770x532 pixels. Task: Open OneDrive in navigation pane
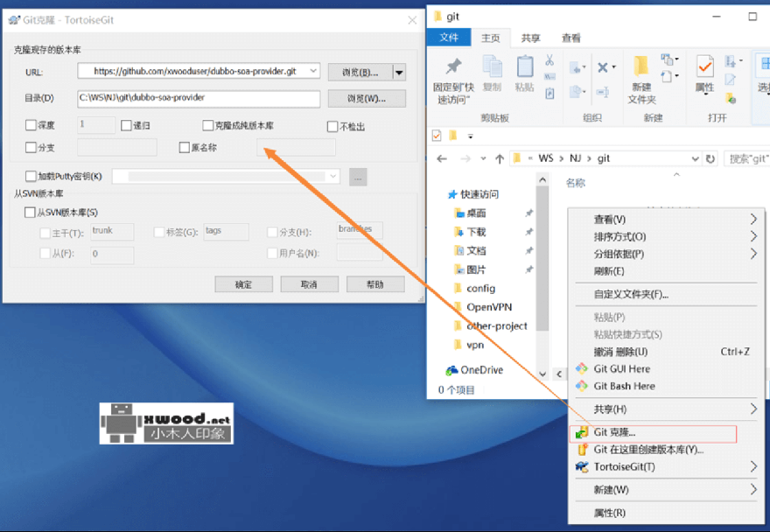474,370
